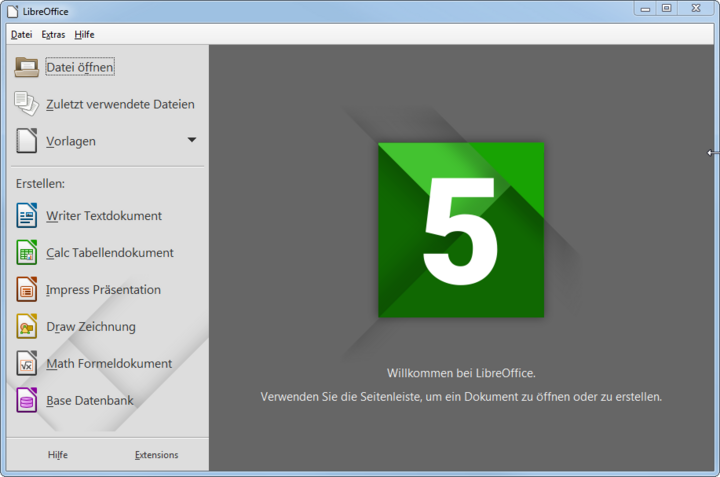Click the Impress Präsentation icon
720x477 pixels.
click(x=27, y=289)
